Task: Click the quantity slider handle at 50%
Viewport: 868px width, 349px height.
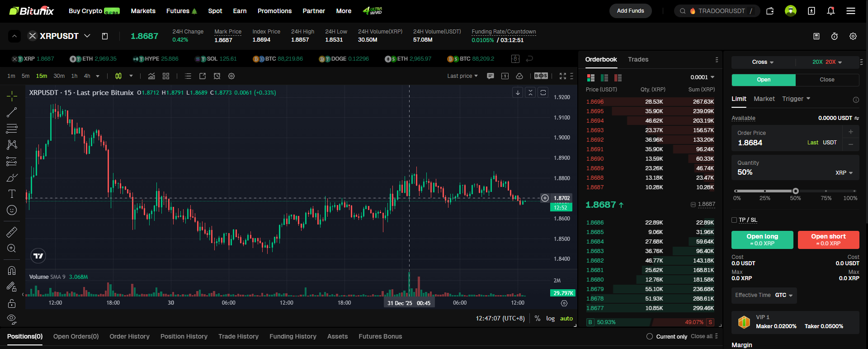Action: (796, 191)
